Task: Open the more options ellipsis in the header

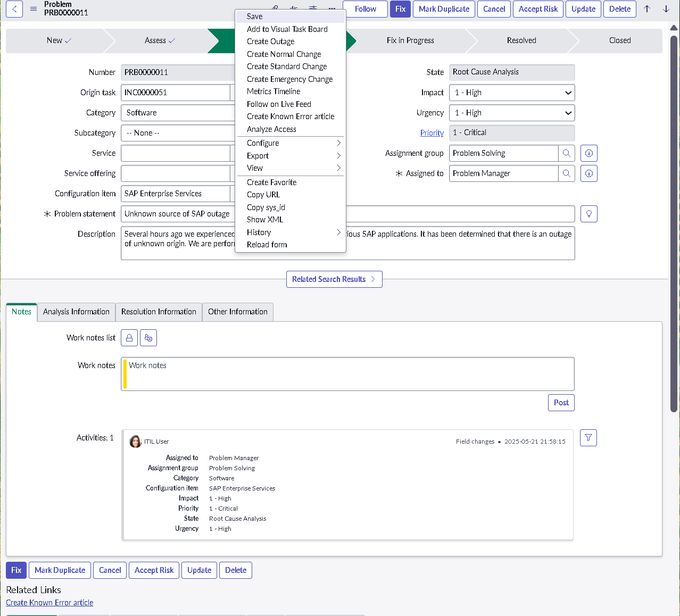Action: click(x=331, y=9)
